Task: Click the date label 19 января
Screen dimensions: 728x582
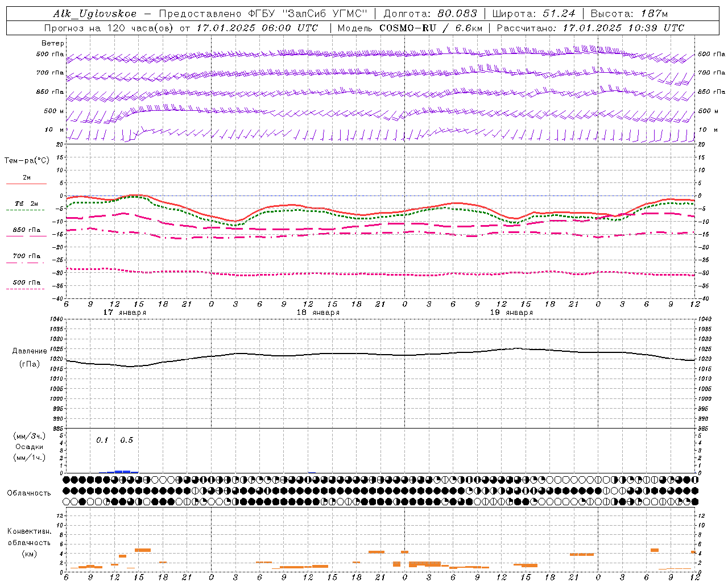Action: click(511, 313)
